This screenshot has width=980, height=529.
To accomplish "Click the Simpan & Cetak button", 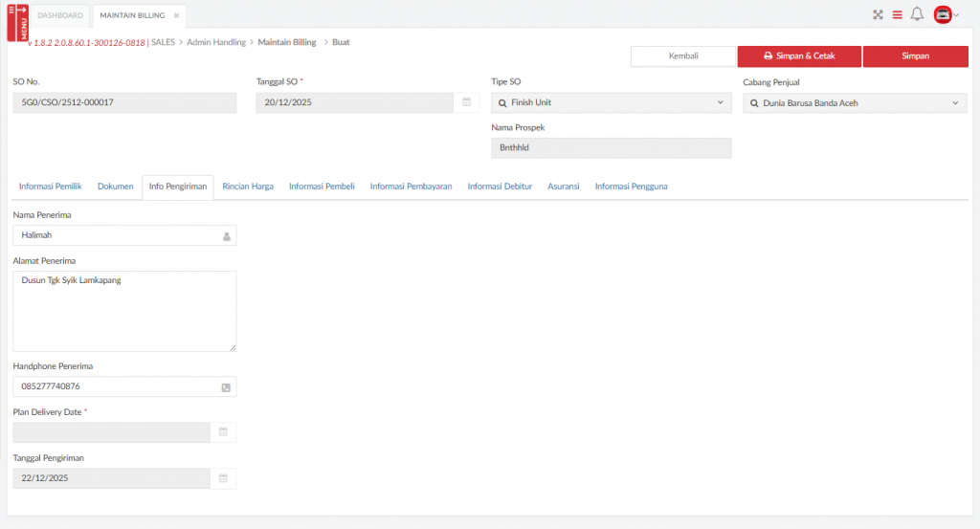I will [798, 56].
